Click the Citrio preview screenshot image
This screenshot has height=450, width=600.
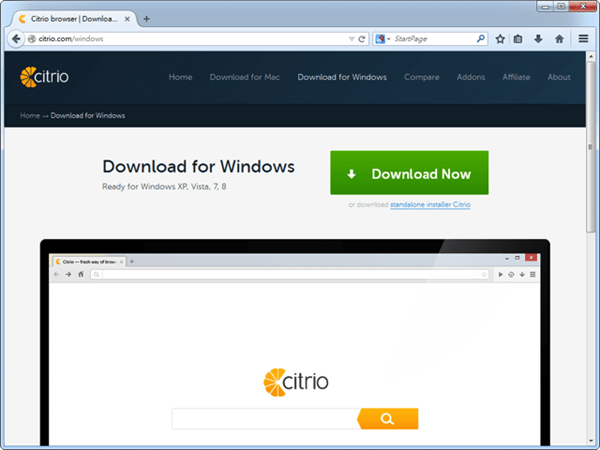point(295,342)
